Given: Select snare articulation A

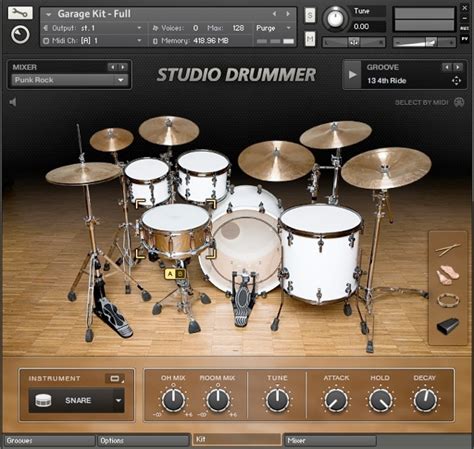Looking at the screenshot, I should (x=170, y=274).
